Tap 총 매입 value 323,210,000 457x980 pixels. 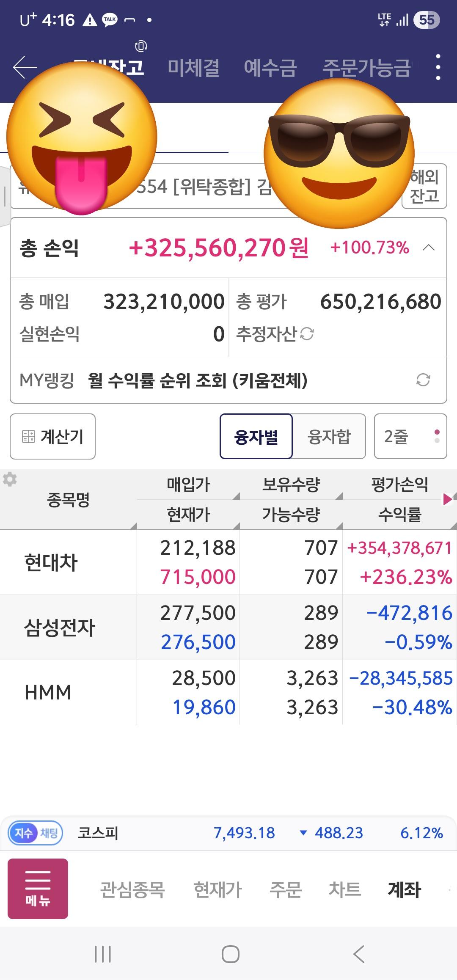(164, 302)
